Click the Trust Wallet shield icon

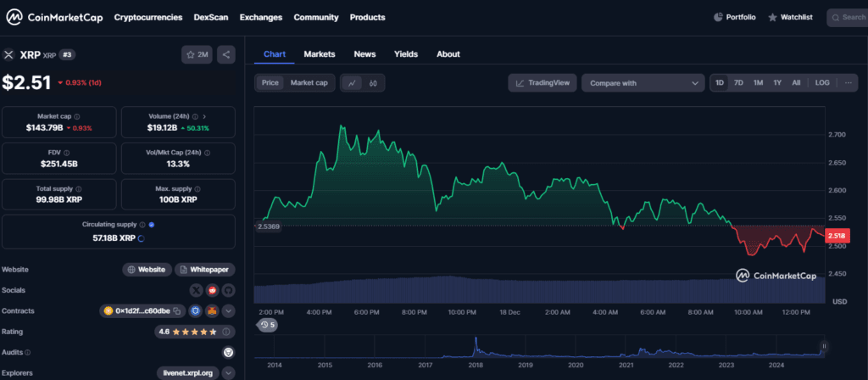[195, 311]
